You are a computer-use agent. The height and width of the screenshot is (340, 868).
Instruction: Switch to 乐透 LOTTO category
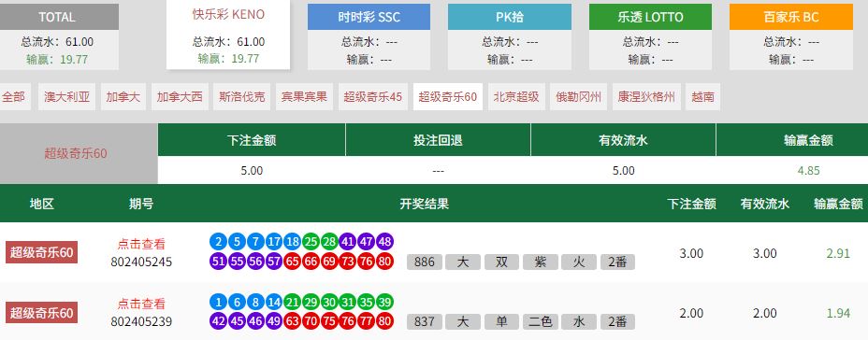(x=650, y=37)
